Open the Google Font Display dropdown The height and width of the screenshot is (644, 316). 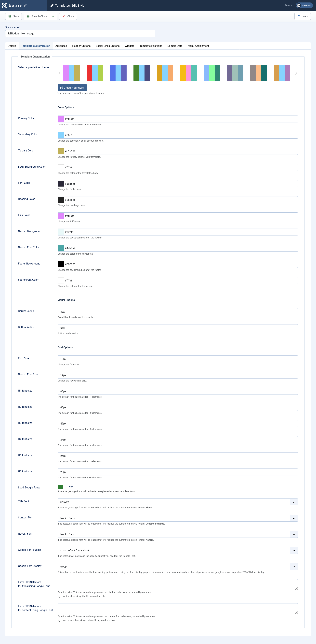pos(177,567)
